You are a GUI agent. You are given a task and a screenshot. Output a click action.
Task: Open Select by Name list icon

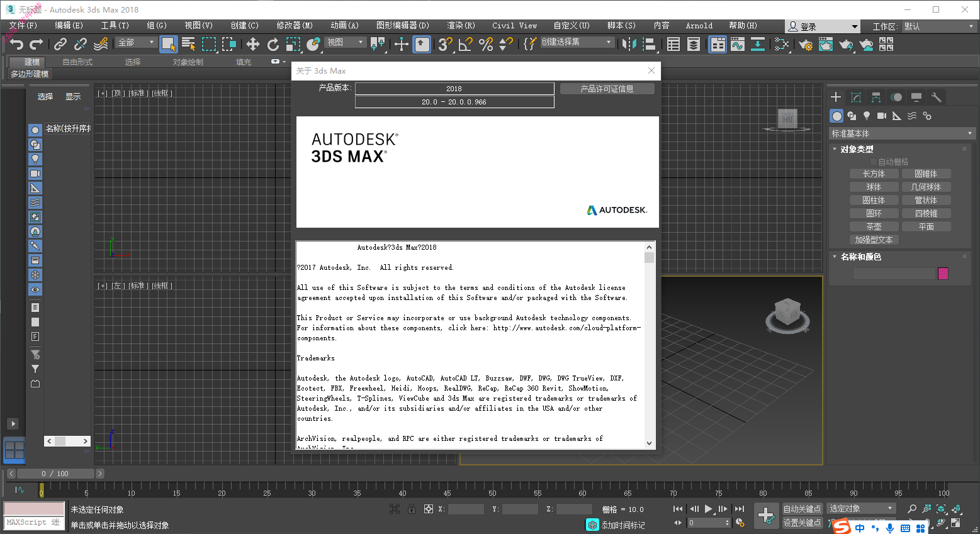(x=188, y=44)
